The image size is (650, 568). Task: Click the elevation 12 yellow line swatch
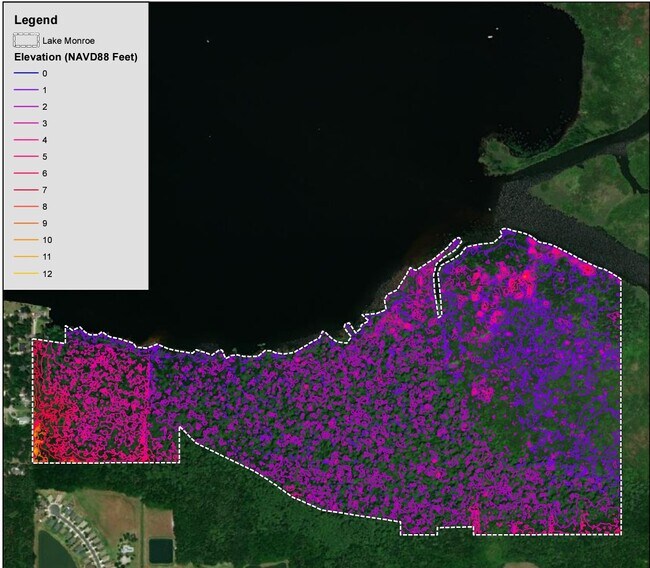pyautogui.click(x=26, y=273)
